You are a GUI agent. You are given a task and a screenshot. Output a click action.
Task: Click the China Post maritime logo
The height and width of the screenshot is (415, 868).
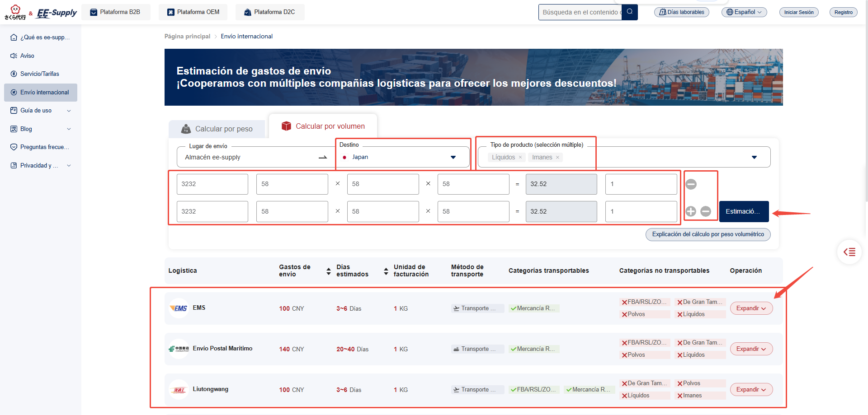pos(179,349)
